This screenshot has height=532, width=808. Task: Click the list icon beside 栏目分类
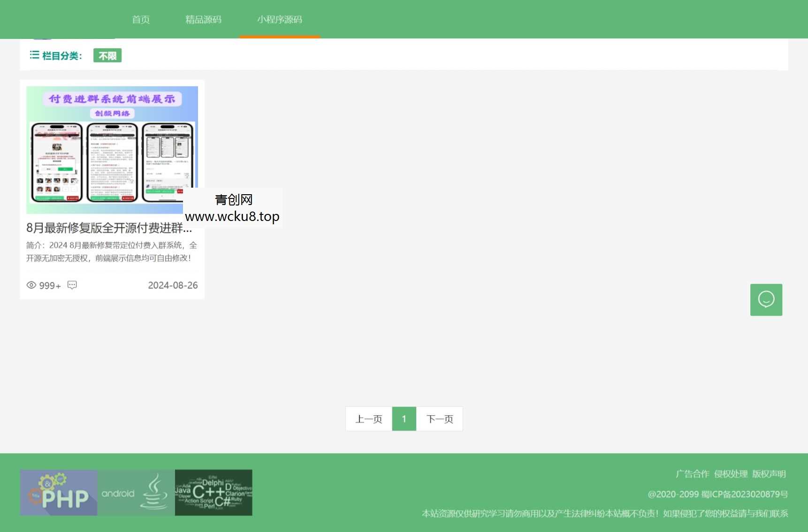pos(34,55)
